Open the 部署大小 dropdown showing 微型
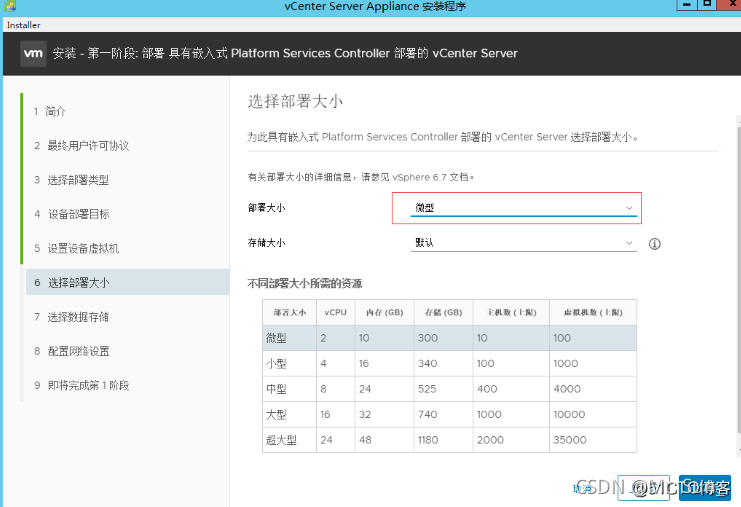 (524, 208)
